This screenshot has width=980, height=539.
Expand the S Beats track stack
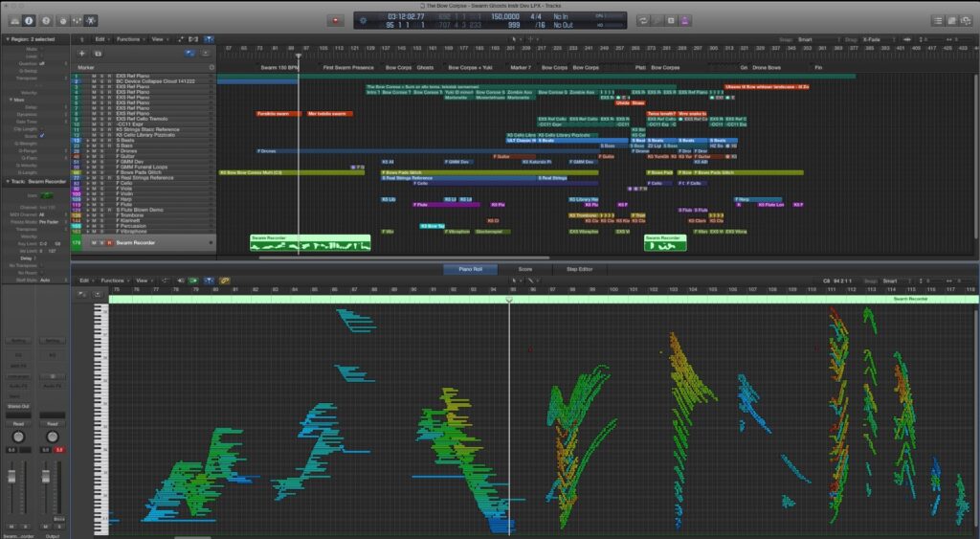87,141
